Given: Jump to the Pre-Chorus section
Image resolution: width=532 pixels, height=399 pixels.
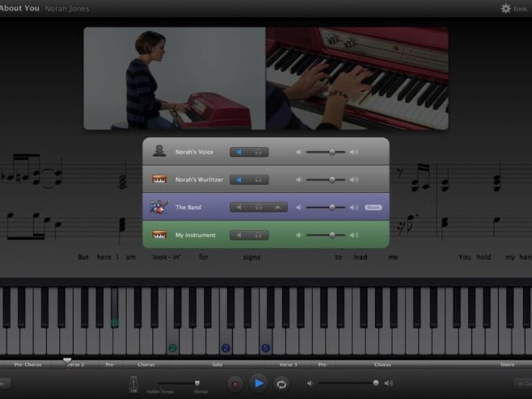Looking at the screenshot, I should coord(28,364).
